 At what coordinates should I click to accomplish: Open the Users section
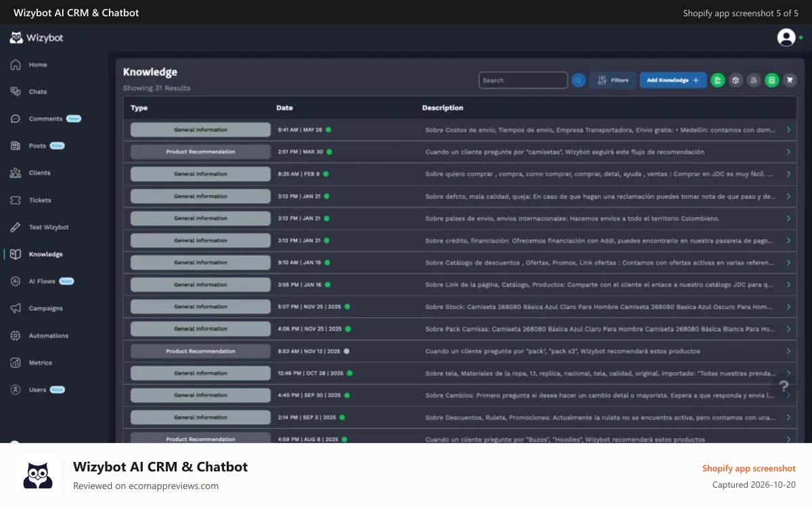37,389
